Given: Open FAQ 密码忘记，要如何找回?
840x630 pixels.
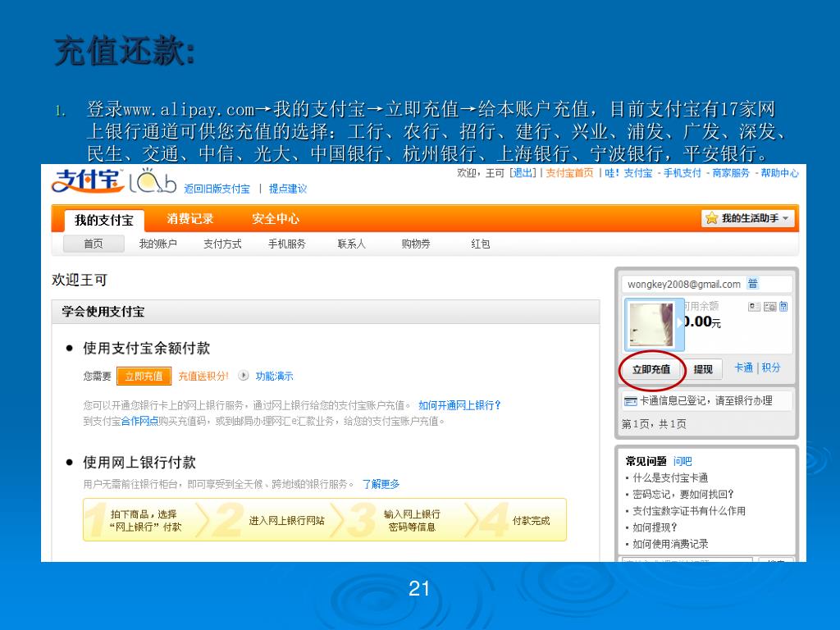Looking at the screenshot, I should pyautogui.click(x=683, y=494).
